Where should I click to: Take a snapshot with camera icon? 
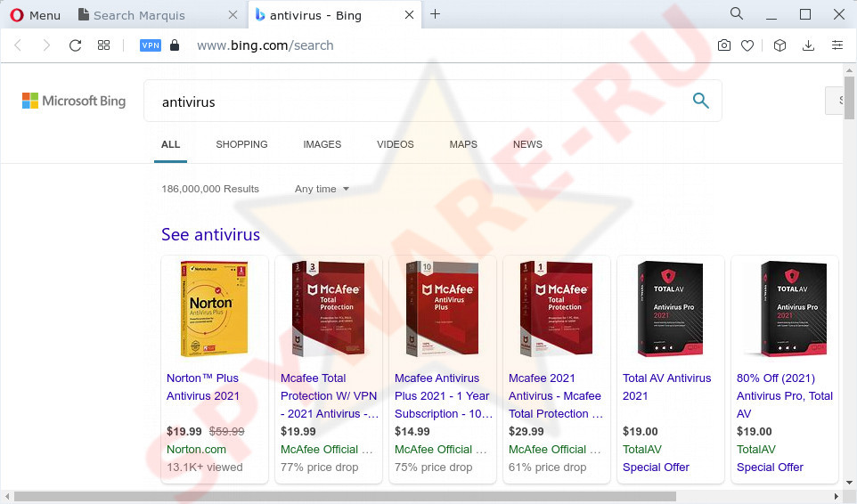click(x=723, y=45)
